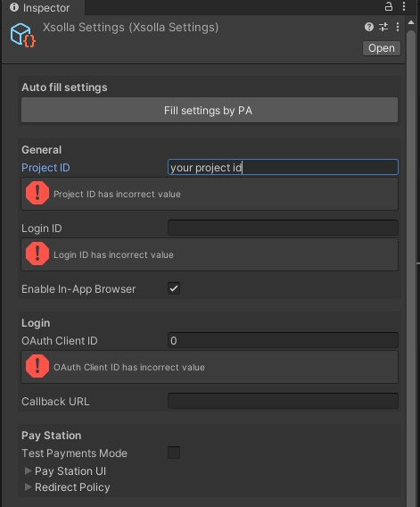This screenshot has height=507, width=420.
Task: Click the Project ID label
Action: tap(45, 168)
